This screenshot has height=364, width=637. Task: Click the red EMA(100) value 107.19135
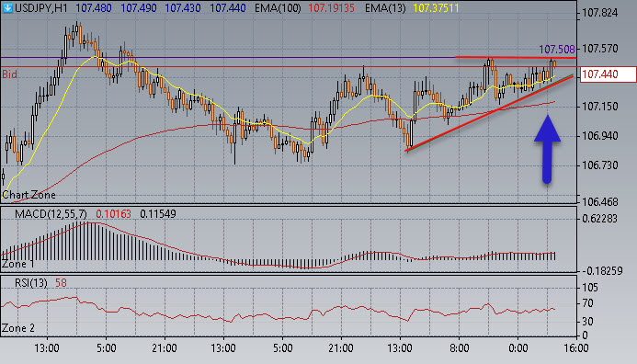coord(331,8)
